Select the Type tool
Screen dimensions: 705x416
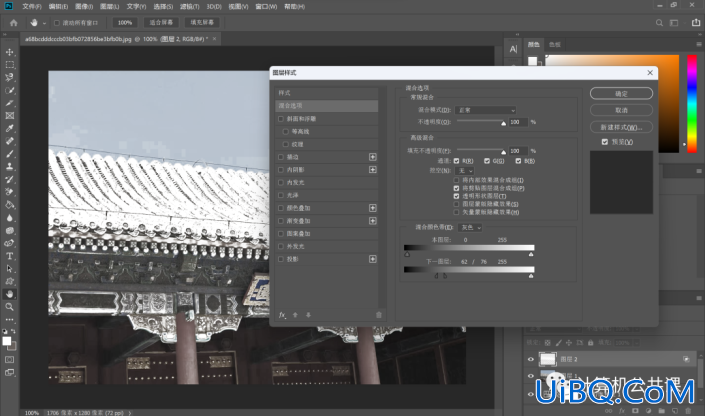point(9,256)
